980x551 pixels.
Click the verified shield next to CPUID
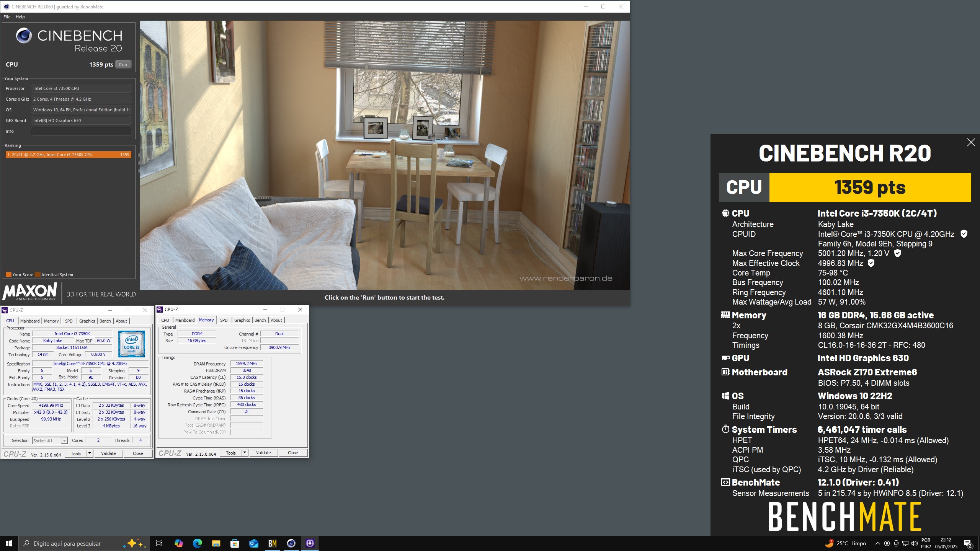964,234
